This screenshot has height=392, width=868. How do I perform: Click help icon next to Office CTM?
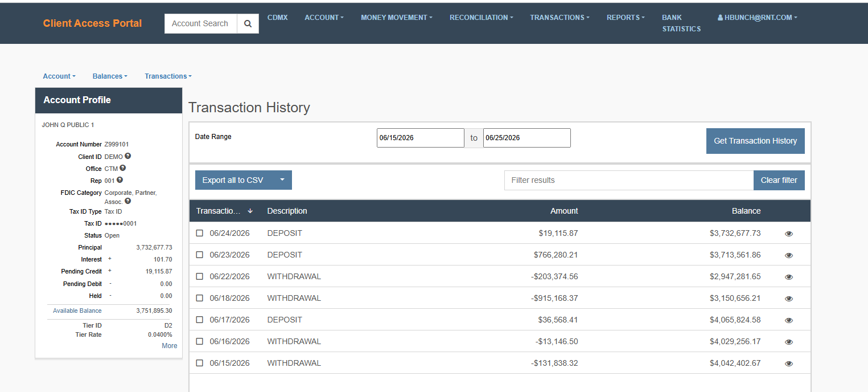click(x=123, y=168)
